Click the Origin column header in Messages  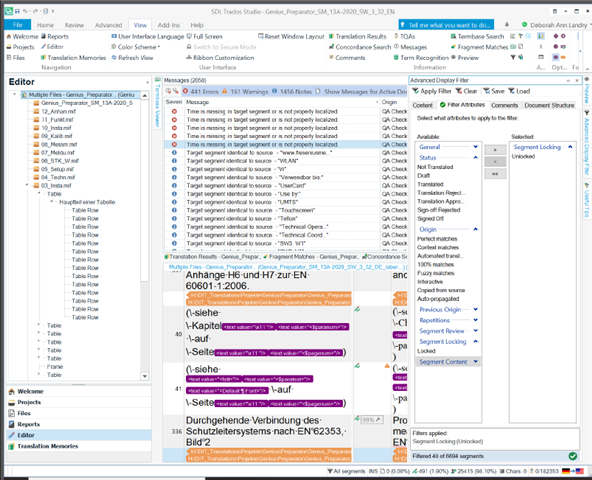point(394,102)
